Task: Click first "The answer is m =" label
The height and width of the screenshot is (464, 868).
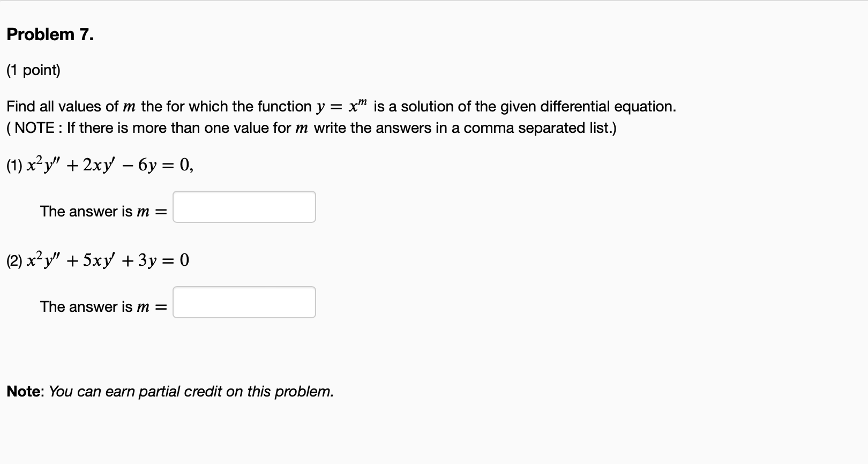Action: pyautogui.click(x=103, y=212)
